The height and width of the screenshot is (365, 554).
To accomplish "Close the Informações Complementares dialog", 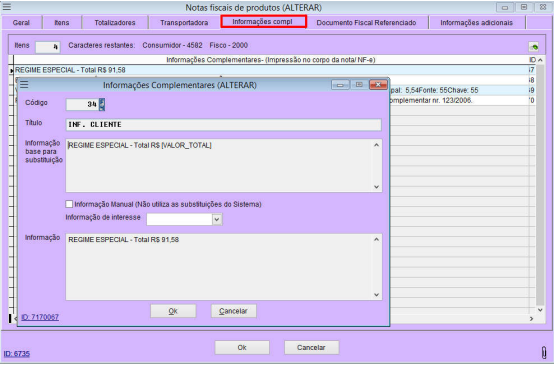I will [378, 85].
